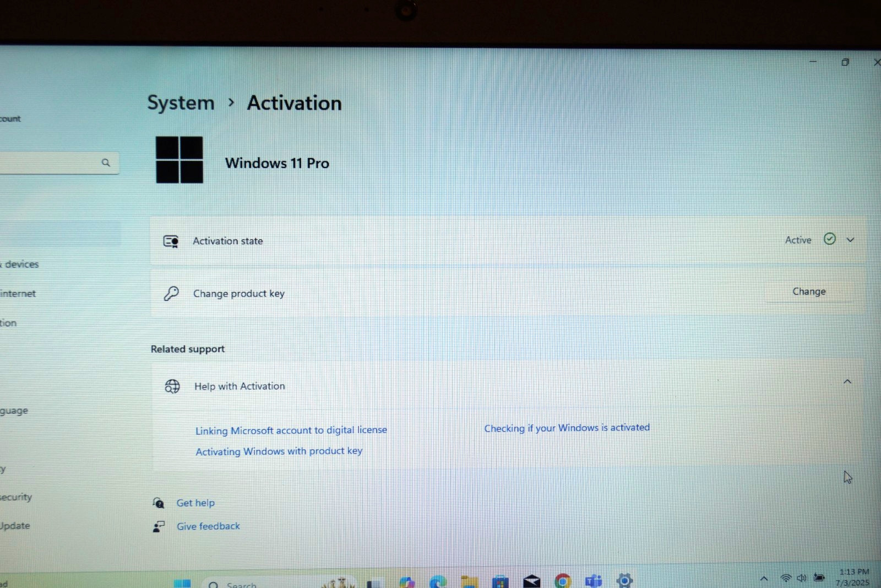The image size is (881, 588).
Task: Expand the Activation state row chevron
Action: coord(850,239)
